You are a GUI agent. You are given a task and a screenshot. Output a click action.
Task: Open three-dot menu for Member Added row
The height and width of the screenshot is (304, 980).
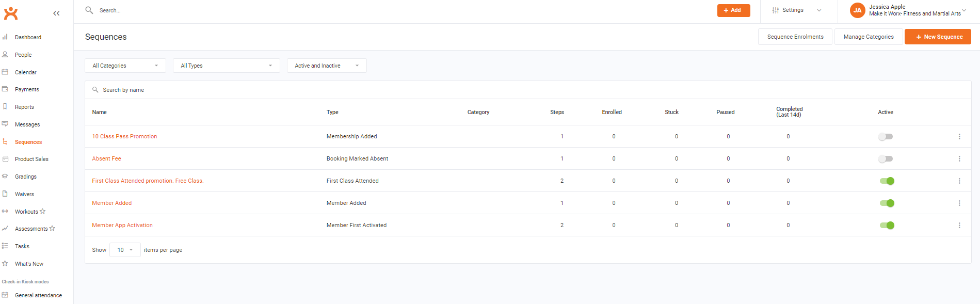click(x=959, y=203)
